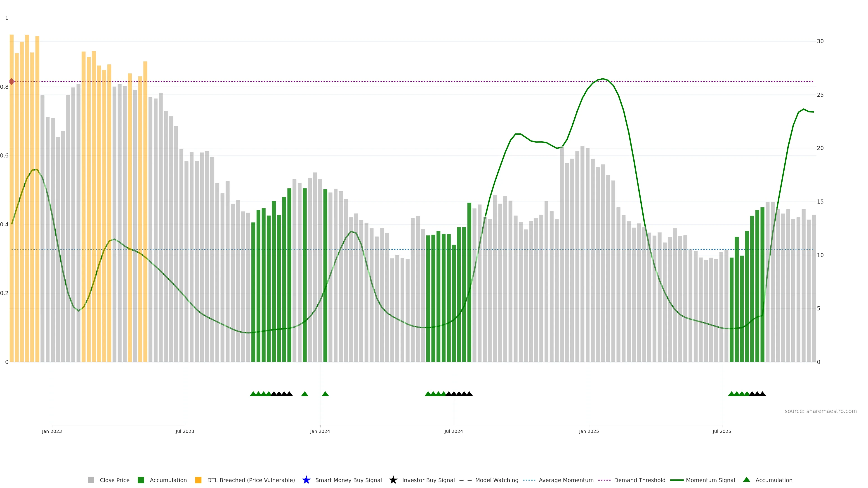Viewport: 868px width, 488px height.
Task: Toggle the Momentum Signal legend entry
Action: (x=710, y=480)
